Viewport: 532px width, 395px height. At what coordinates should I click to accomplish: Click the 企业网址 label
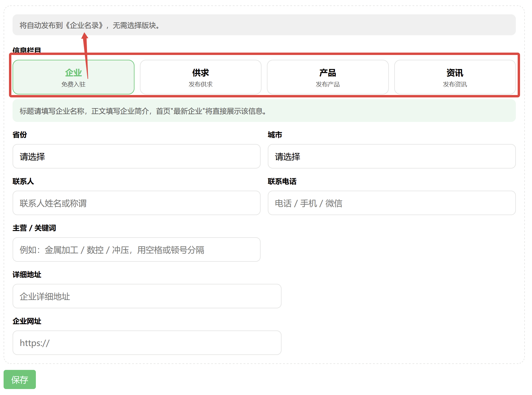click(27, 321)
